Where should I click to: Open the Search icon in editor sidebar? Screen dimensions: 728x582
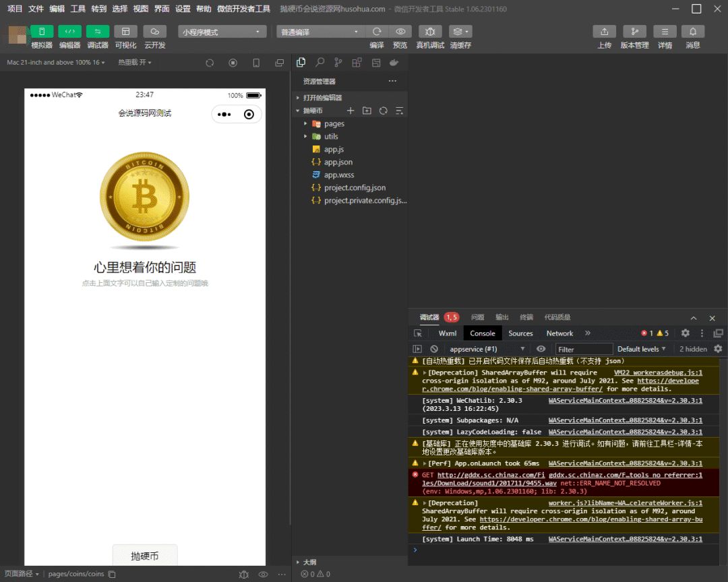pos(320,62)
